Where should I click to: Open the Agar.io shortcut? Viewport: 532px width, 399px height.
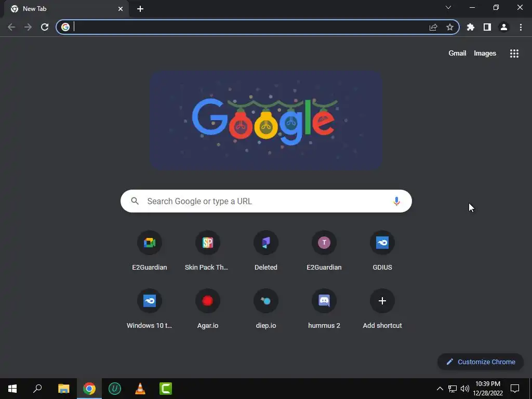click(x=208, y=301)
